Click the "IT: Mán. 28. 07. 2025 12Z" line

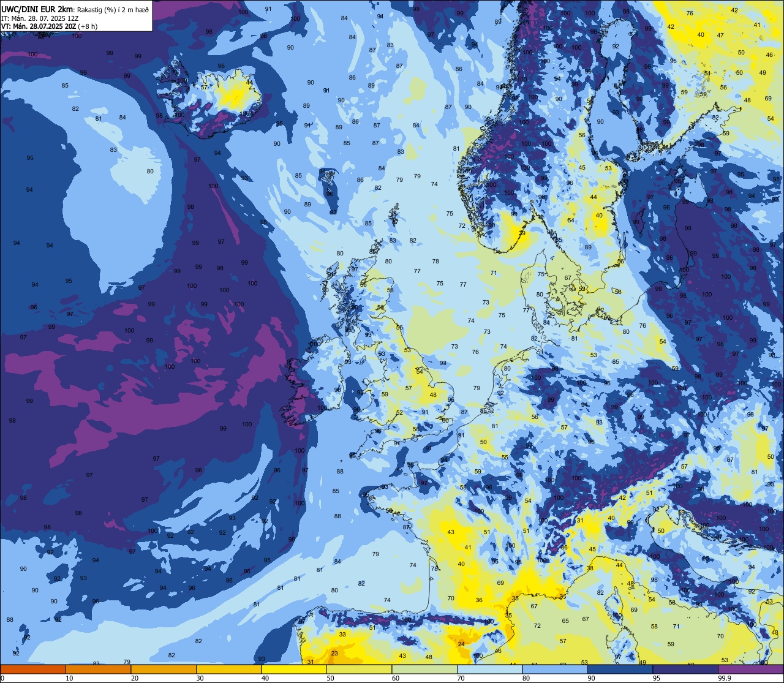39,18
